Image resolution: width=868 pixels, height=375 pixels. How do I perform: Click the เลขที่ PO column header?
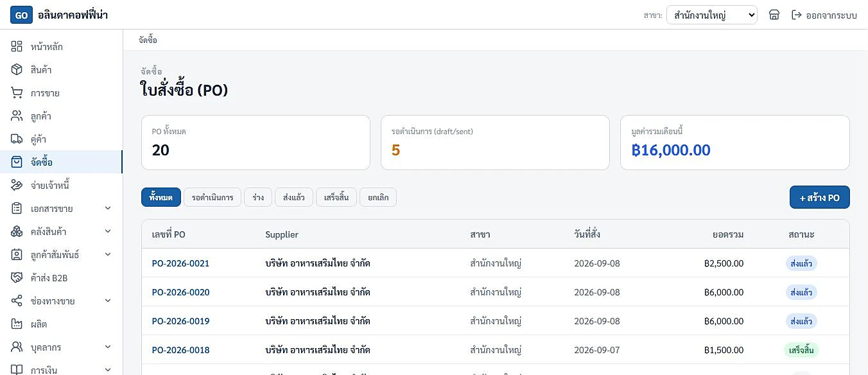(169, 234)
